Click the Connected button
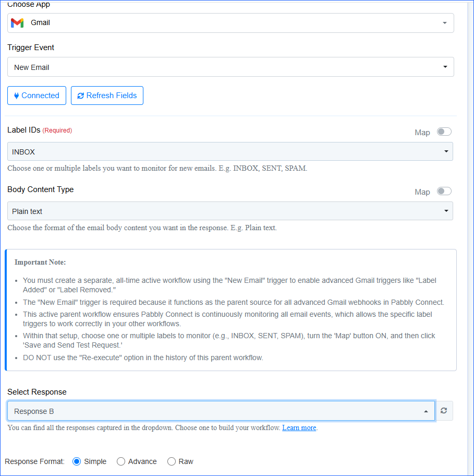Viewport: 474px width, 476px height. click(37, 96)
